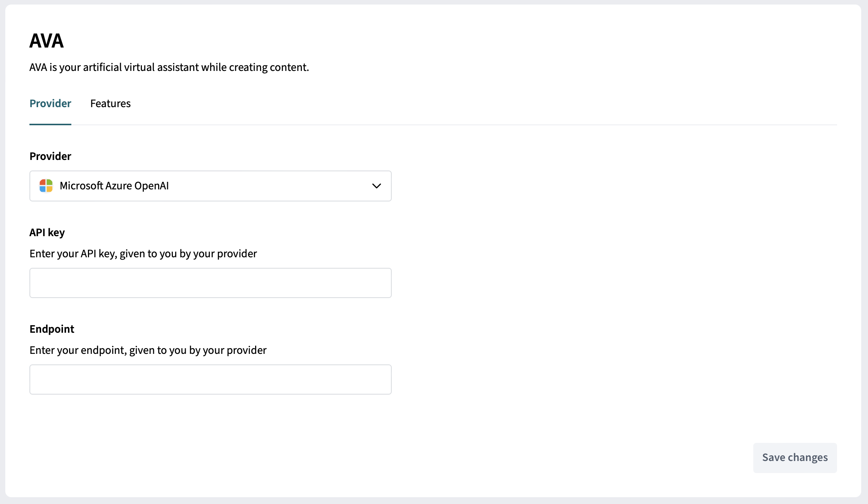Focus the API key input field
Image resolution: width=868 pixels, height=504 pixels.
(x=210, y=283)
